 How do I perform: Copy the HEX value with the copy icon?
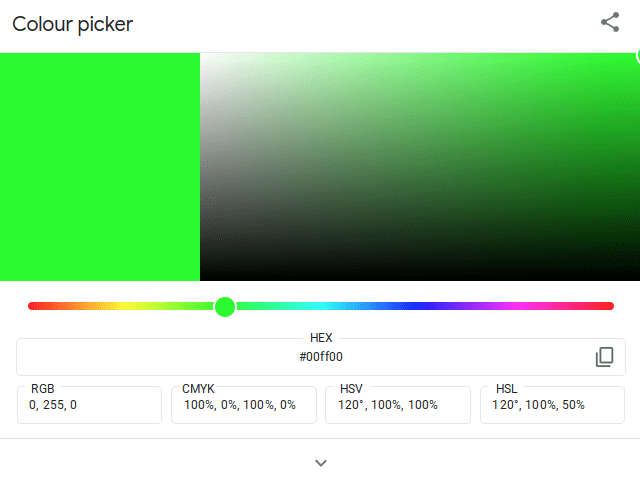[x=604, y=357]
